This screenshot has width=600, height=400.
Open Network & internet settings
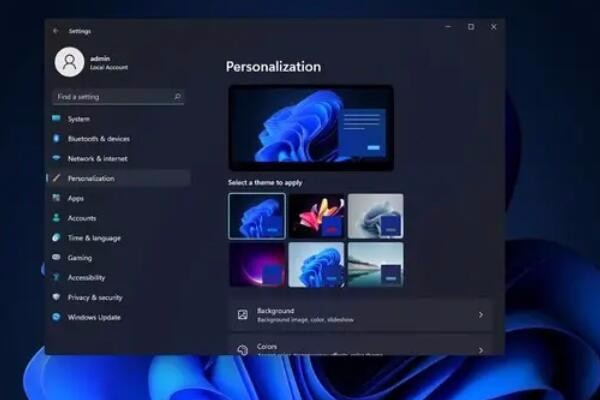pos(119,158)
